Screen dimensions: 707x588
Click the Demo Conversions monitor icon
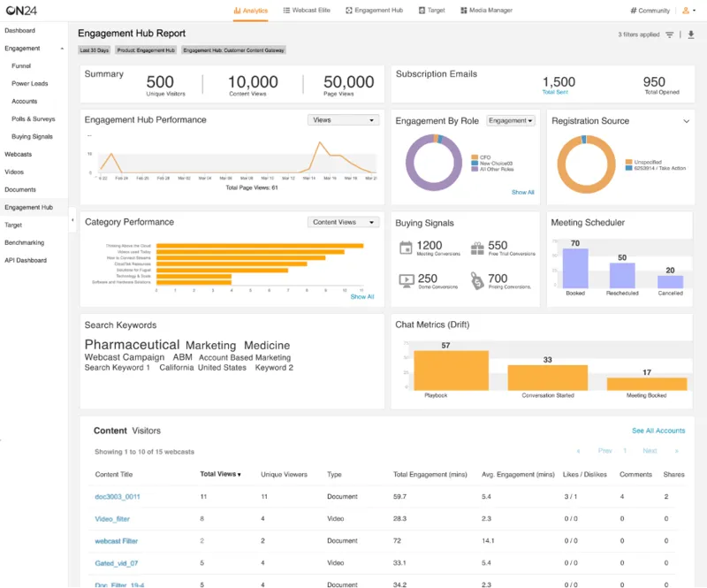tap(406, 280)
